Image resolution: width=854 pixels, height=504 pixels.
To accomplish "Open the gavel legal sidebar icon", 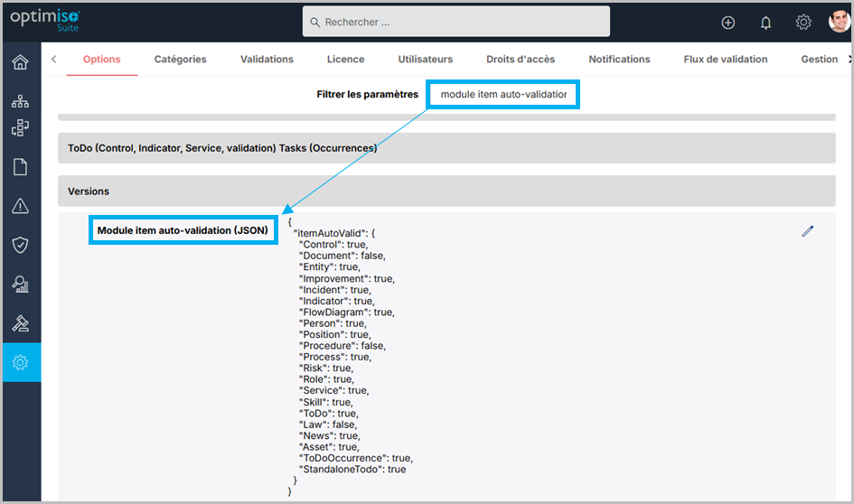I will 20,323.
